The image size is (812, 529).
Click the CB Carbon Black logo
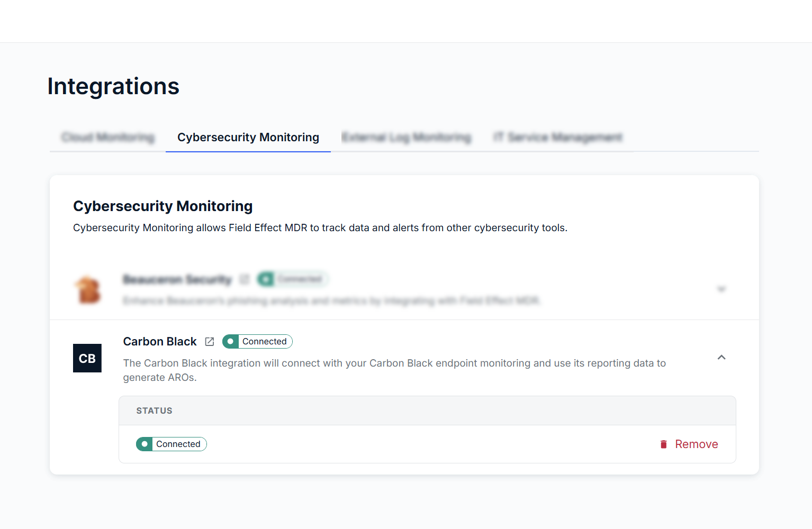coord(87,358)
